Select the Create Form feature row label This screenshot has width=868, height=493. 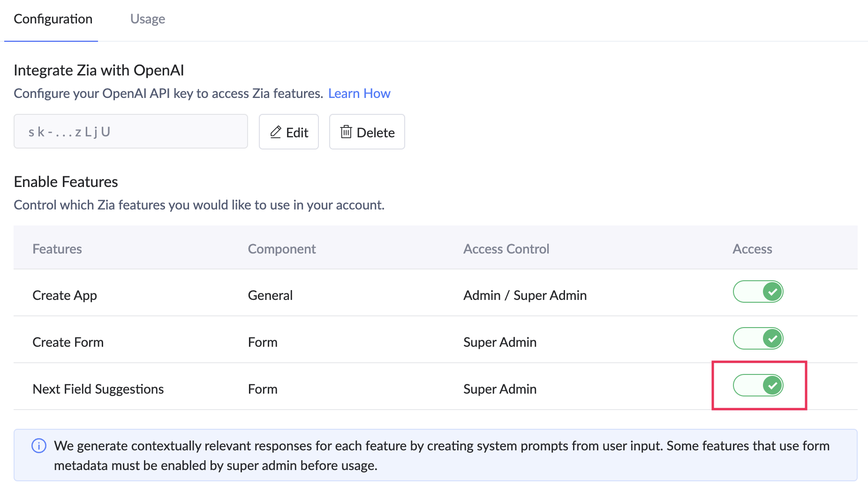pos(68,342)
